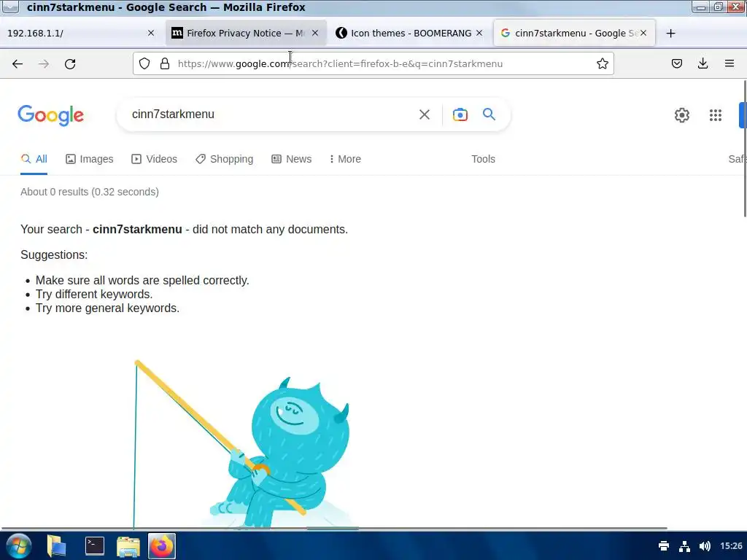
Task: Open the Firefox hamburger menu
Action: coord(729,64)
